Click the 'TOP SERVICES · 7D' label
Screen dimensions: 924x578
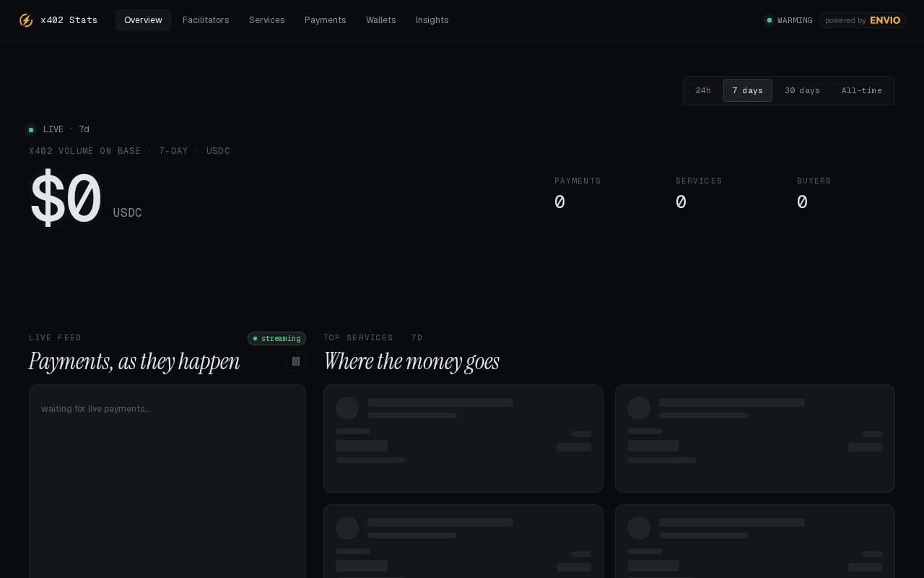click(373, 337)
